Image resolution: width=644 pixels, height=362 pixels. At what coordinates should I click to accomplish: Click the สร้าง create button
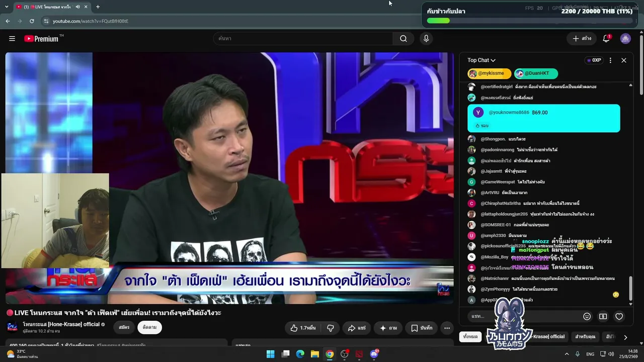coord(582,39)
